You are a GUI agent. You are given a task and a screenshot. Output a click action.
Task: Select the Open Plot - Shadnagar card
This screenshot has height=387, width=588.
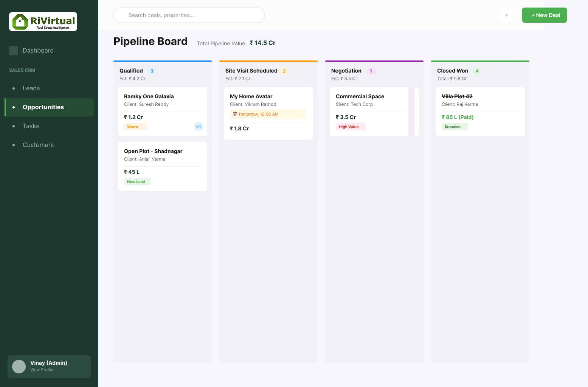coord(163,166)
